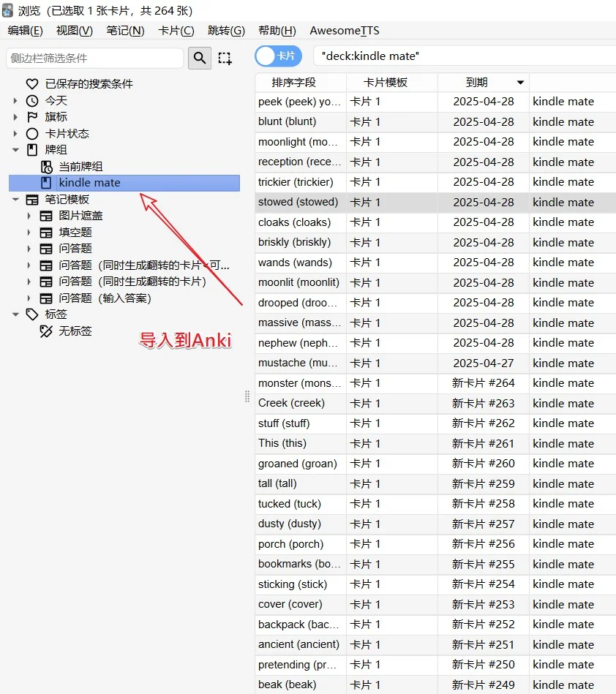
Task: Select the 当前牌组 deck icon
Action: [x=47, y=167]
